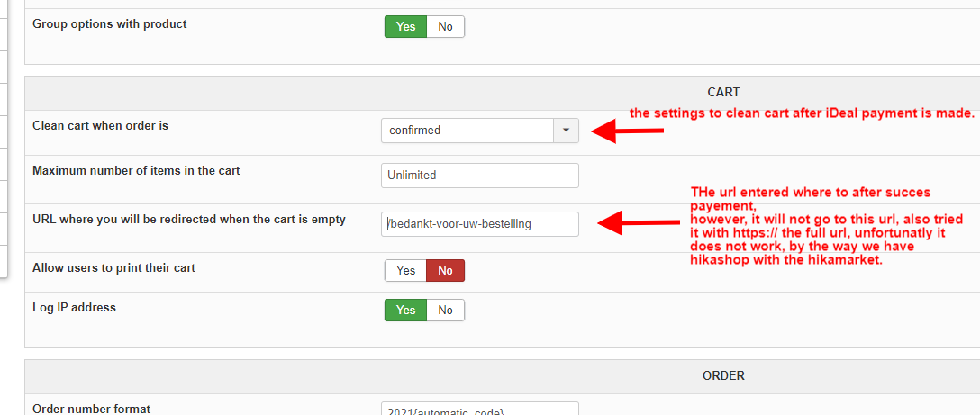Click the Log IP address label

[x=74, y=307]
